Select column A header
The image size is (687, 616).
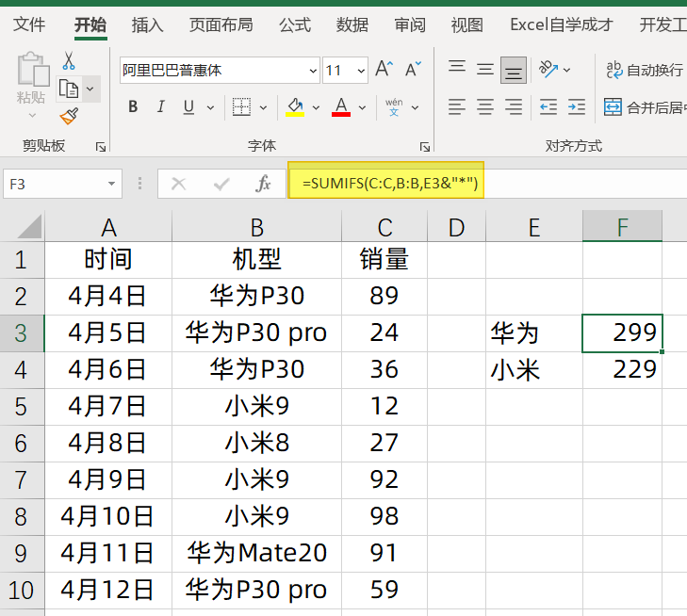tap(108, 227)
